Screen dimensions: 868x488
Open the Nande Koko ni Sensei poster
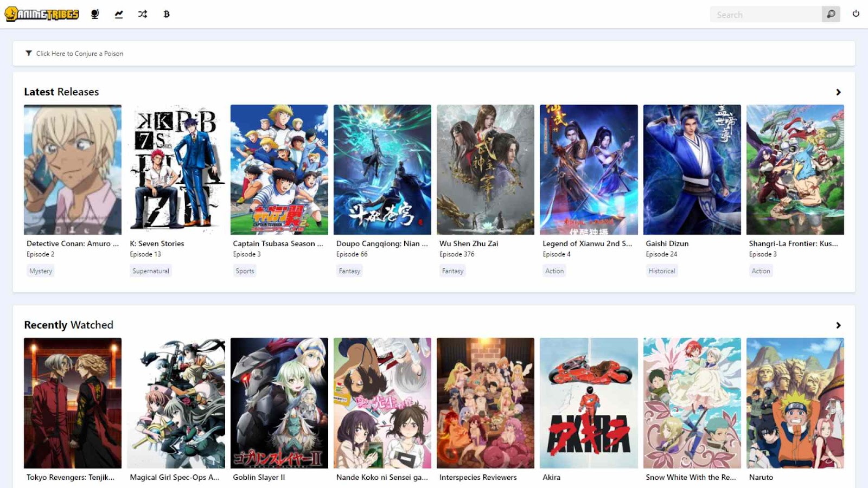pyautogui.click(x=382, y=403)
